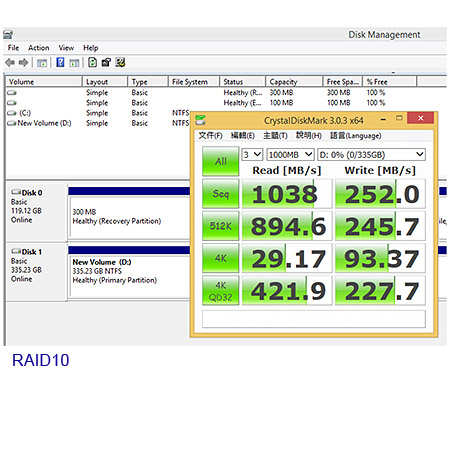
Task: Sort by the Free Spa... column header
Action: [343, 82]
